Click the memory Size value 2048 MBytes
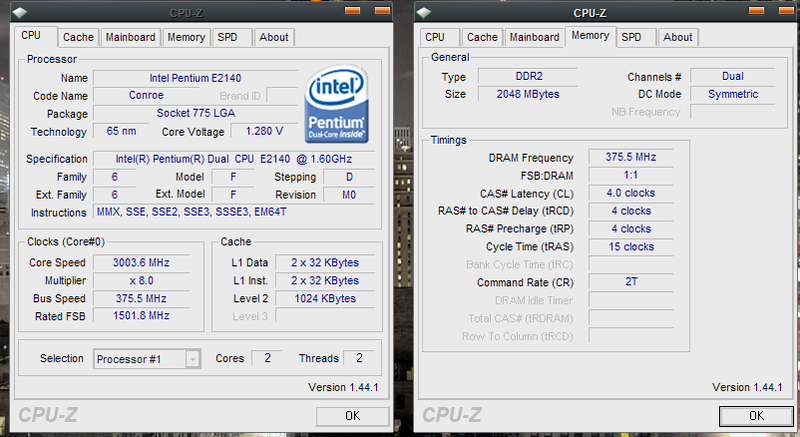The width and height of the screenshot is (800, 437). tap(529, 94)
